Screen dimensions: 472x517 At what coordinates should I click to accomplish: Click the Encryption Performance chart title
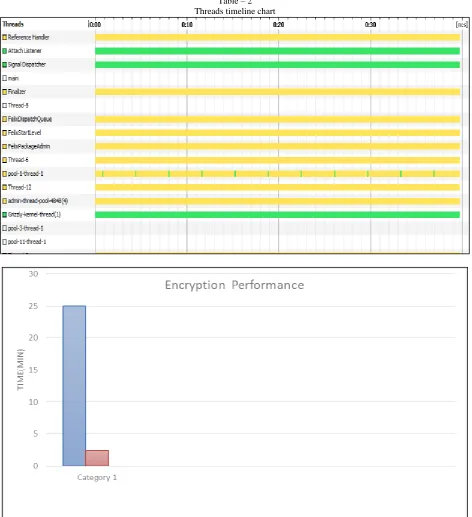pos(234,285)
